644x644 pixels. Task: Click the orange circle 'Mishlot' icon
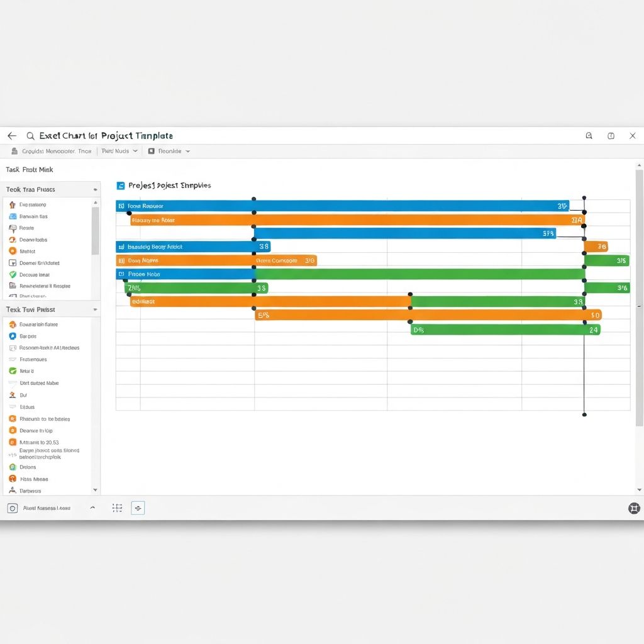pos(13,251)
